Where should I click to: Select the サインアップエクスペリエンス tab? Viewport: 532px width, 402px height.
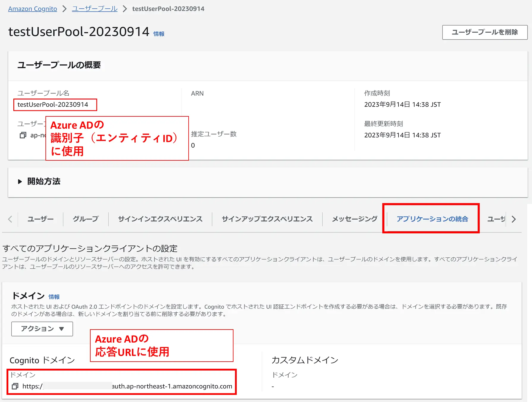[267, 219]
